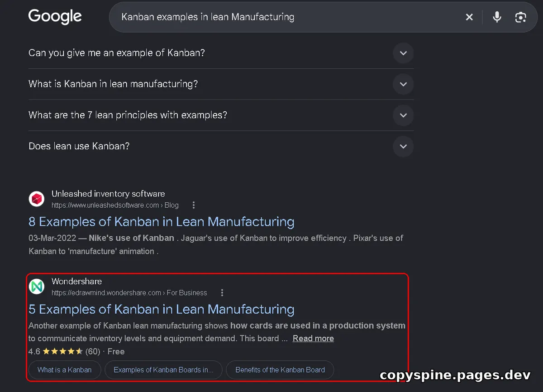
Task: Click the Wondershare site name
Action: point(77,281)
